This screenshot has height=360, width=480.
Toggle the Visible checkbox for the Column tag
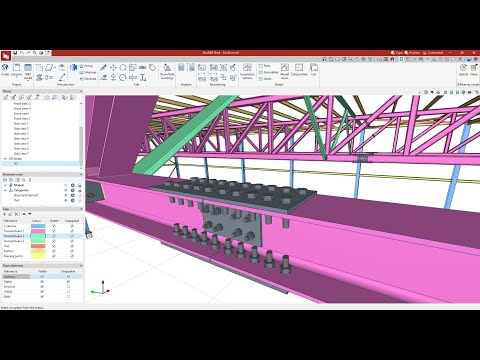pos(54,226)
